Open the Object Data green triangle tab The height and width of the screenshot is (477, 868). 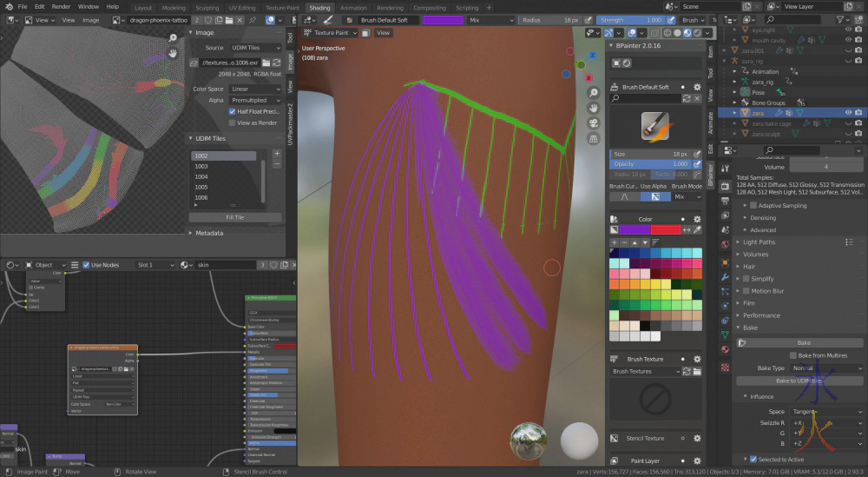[725, 335]
